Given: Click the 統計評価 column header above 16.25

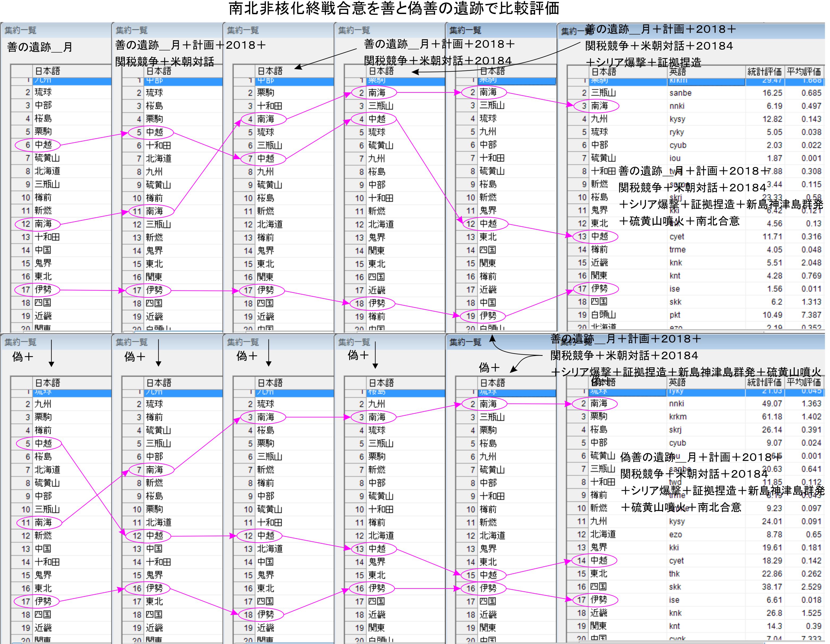Looking at the screenshot, I should 764,71.
